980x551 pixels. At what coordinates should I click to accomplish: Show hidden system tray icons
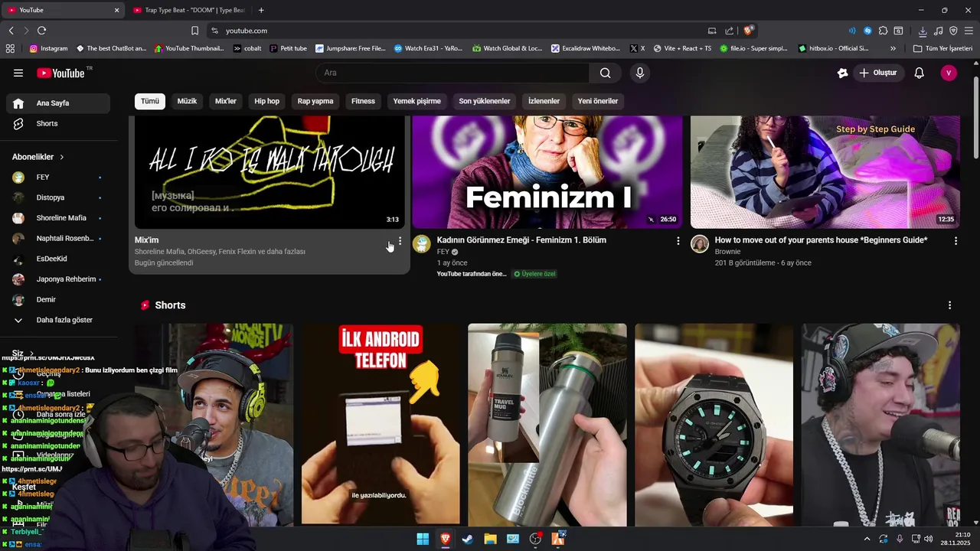pos(867,539)
